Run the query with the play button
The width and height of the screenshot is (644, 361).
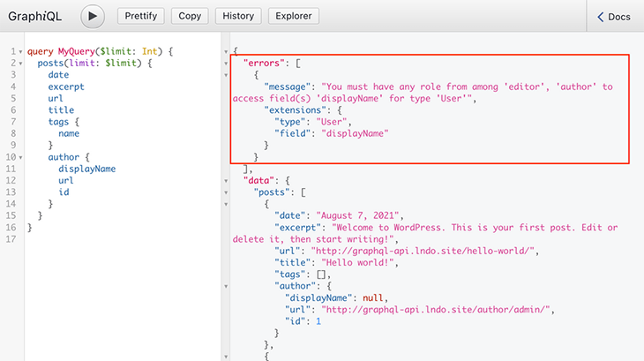click(x=93, y=17)
